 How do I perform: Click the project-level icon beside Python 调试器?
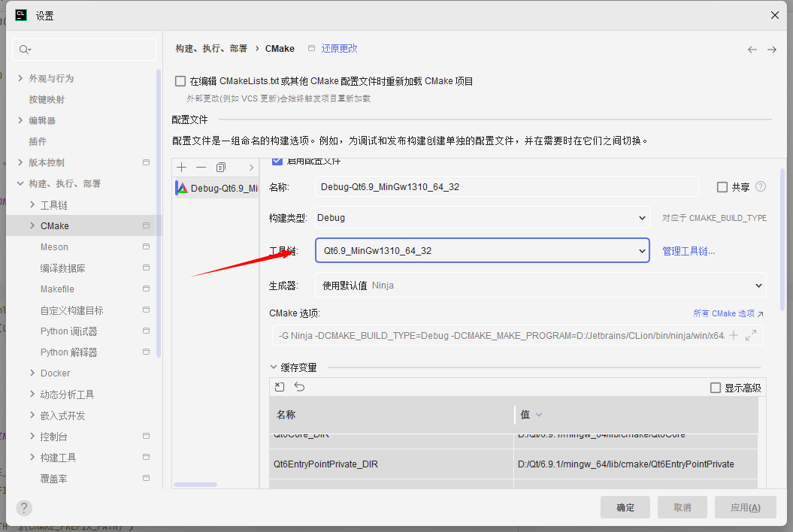pos(146,331)
